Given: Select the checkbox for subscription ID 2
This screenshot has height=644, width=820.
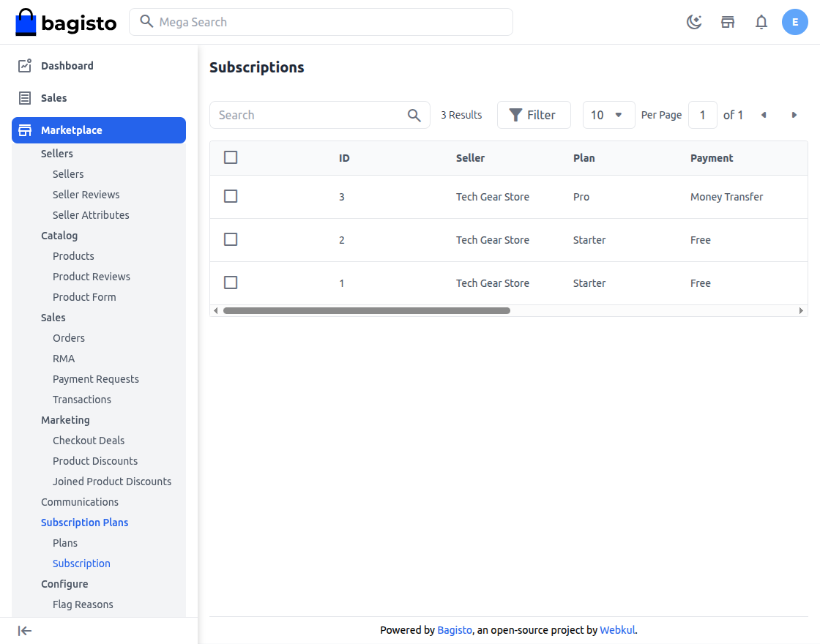Looking at the screenshot, I should [231, 239].
